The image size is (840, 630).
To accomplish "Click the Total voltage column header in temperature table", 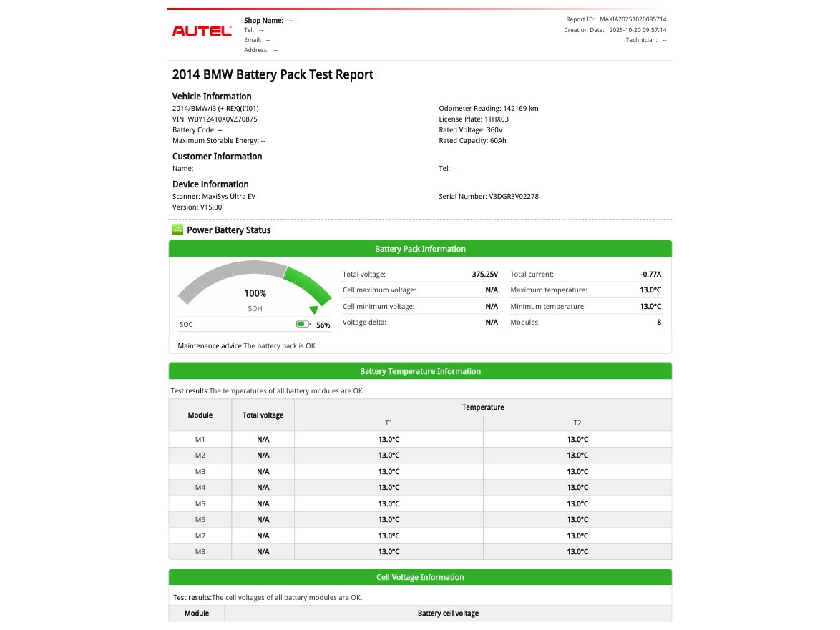I will 263,415.
